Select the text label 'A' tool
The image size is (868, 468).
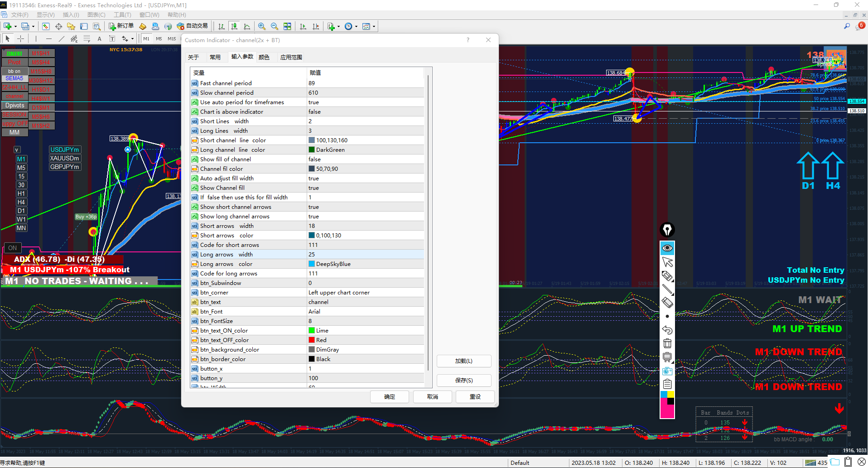pyautogui.click(x=100, y=39)
